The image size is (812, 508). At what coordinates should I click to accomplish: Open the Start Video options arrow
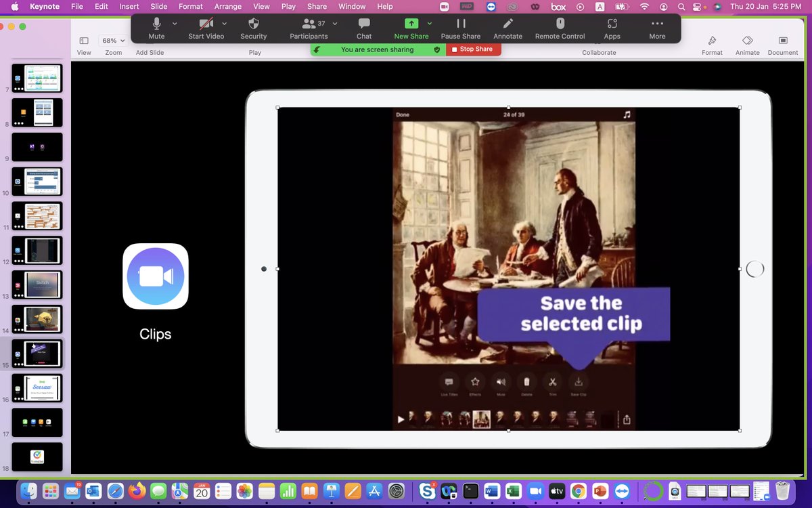(x=224, y=23)
